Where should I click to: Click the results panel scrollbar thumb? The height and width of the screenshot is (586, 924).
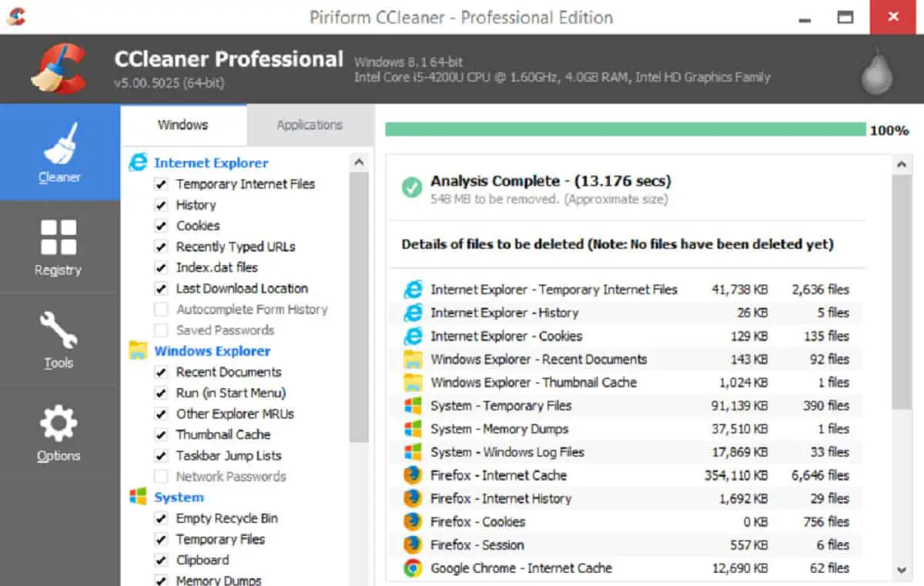(902, 291)
